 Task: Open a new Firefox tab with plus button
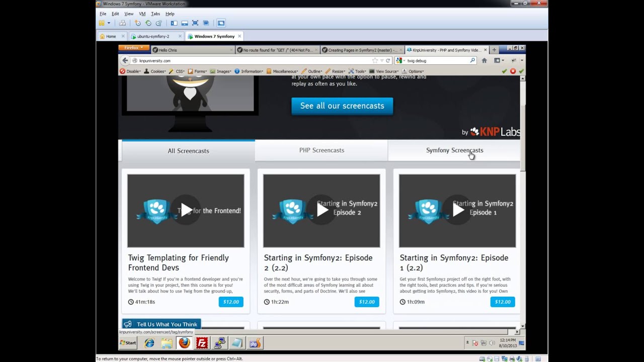494,50
